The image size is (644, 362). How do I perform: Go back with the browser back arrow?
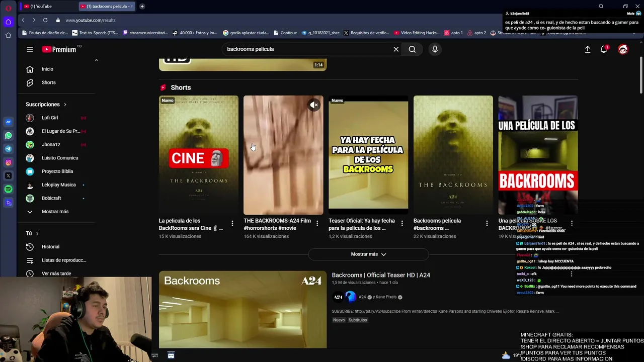(23, 20)
